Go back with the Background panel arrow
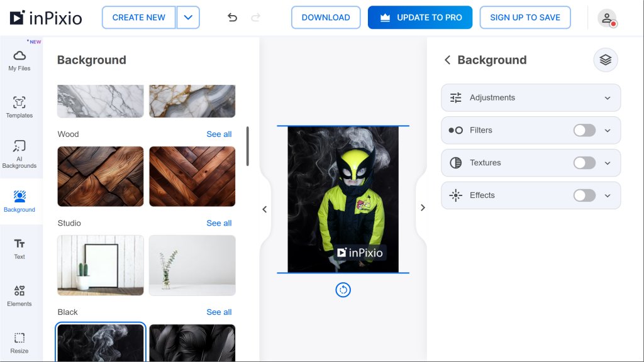644x362 pixels. [448, 60]
